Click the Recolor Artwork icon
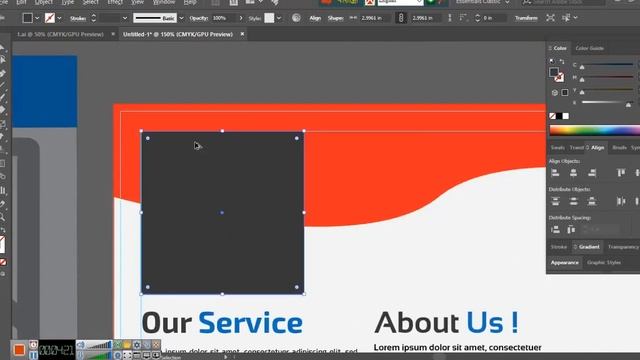Screen dimensions: 640x360 point(296,18)
